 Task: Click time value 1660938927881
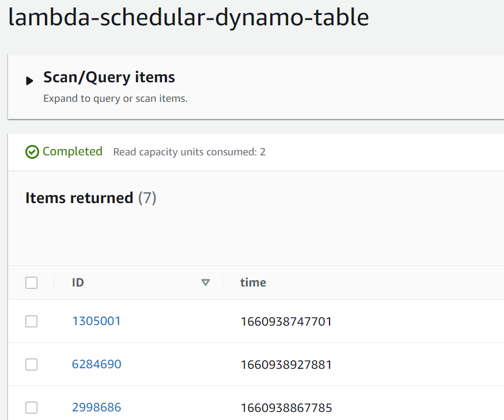pyautogui.click(x=286, y=365)
